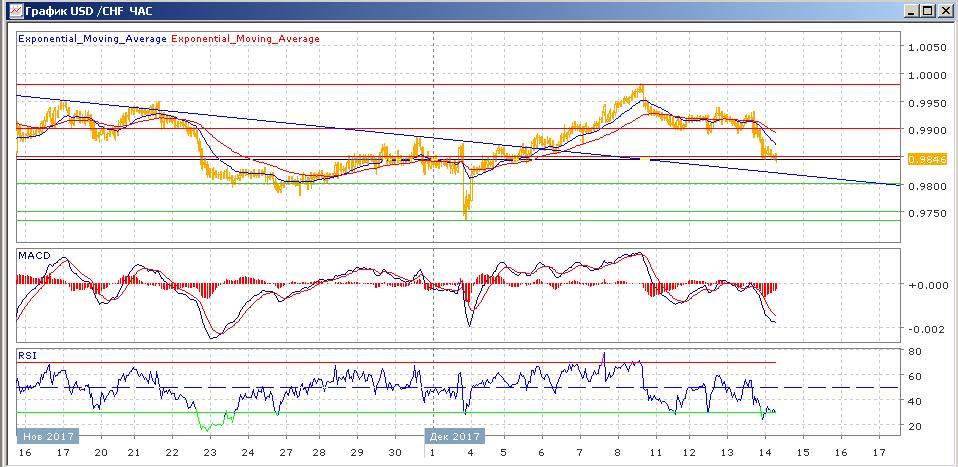Viewport: 958px width, 467px height.
Task: Click the RSI indicator label
Action: (x=27, y=355)
